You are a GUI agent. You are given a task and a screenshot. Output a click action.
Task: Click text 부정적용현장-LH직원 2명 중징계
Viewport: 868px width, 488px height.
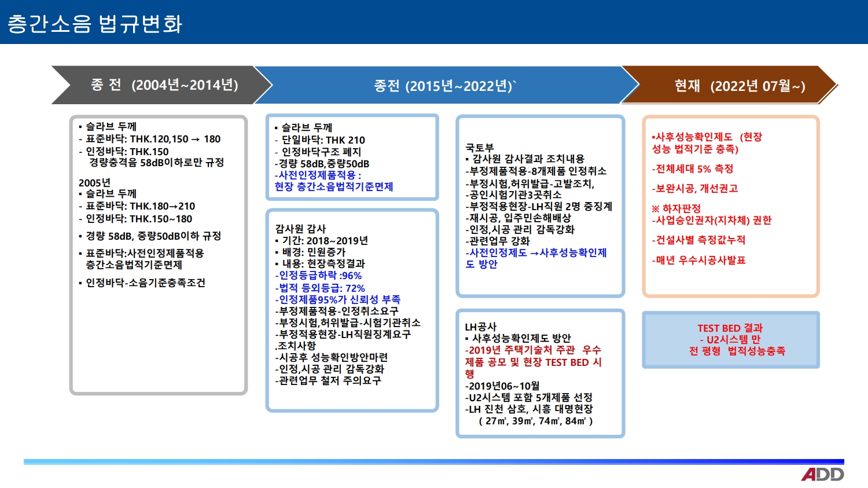tap(540, 207)
